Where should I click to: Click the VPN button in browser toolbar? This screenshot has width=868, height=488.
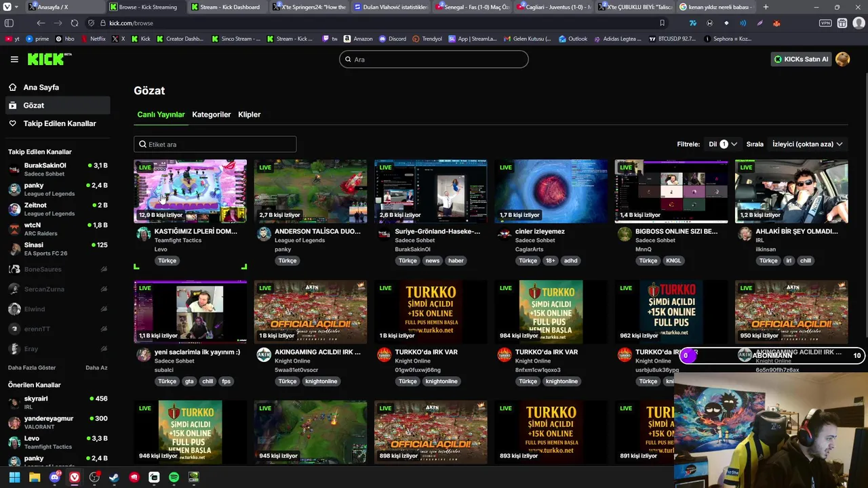click(x=825, y=23)
